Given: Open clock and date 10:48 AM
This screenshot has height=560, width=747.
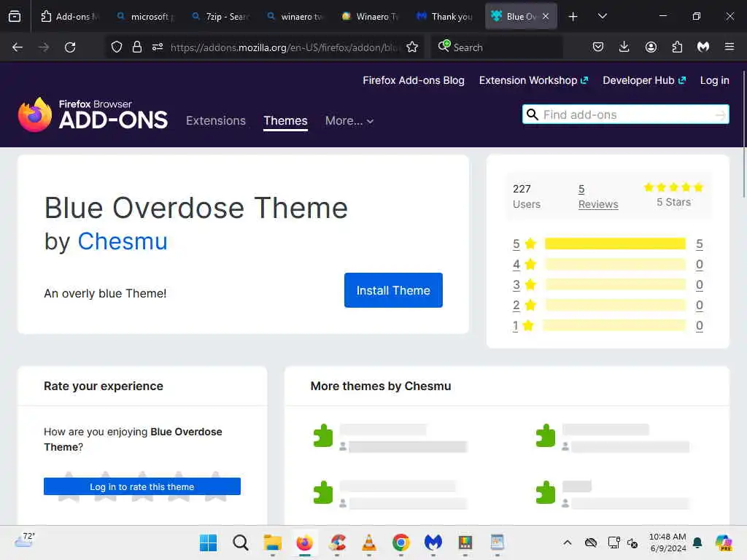Looking at the screenshot, I should coord(667,542).
